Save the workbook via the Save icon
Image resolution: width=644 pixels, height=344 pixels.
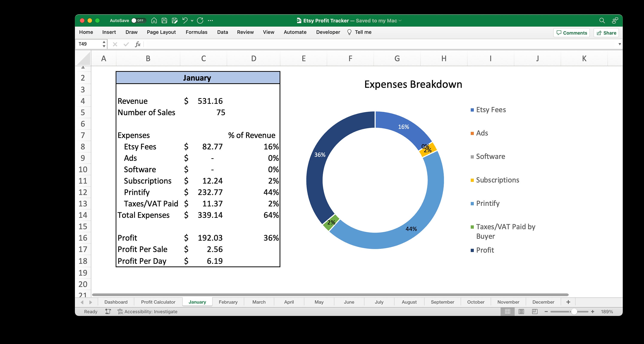coord(164,21)
